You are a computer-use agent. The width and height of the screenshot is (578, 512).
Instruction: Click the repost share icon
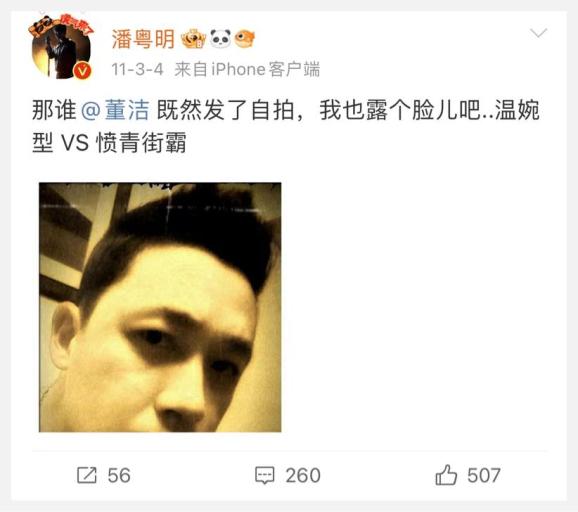(87, 475)
